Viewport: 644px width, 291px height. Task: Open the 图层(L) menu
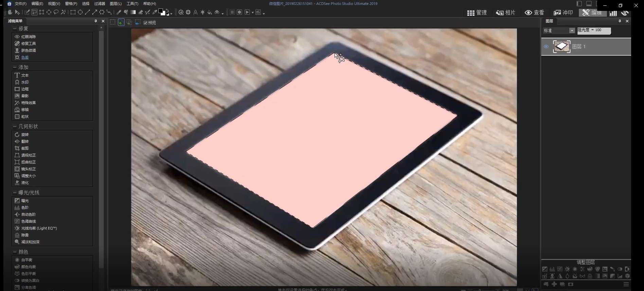[x=116, y=4]
